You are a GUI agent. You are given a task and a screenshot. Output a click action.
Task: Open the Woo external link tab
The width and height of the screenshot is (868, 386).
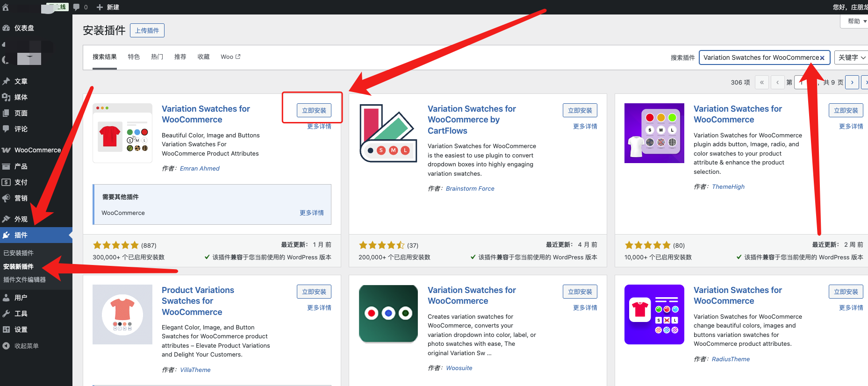coord(230,57)
